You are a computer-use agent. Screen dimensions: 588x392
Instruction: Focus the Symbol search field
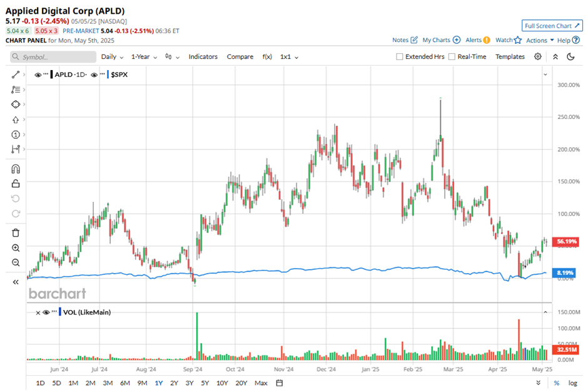[53, 57]
